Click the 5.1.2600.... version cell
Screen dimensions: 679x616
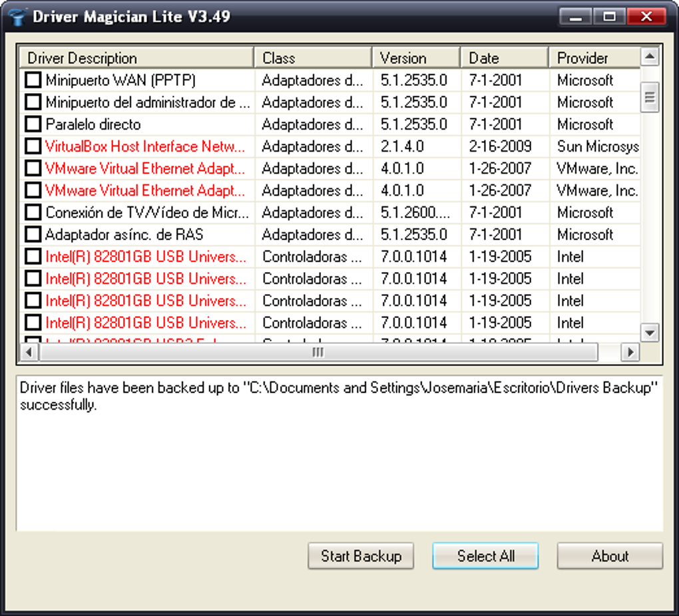(x=415, y=213)
